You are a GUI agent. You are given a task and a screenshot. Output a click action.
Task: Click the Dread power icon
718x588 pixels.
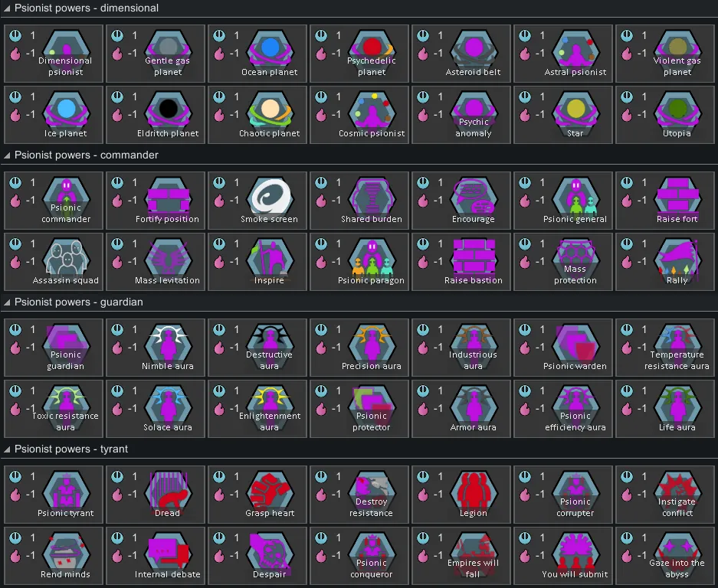(168, 489)
